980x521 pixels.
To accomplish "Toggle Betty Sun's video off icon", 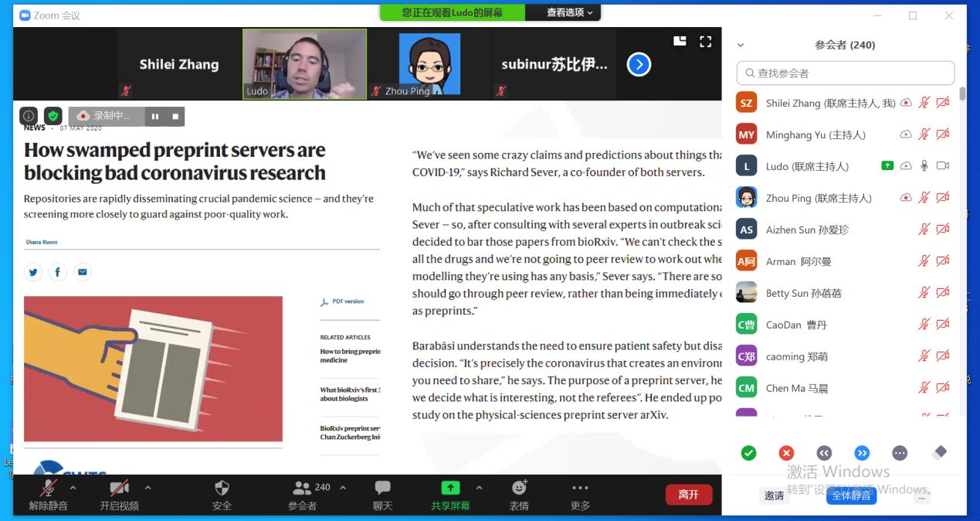I will pyautogui.click(x=942, y=293).
